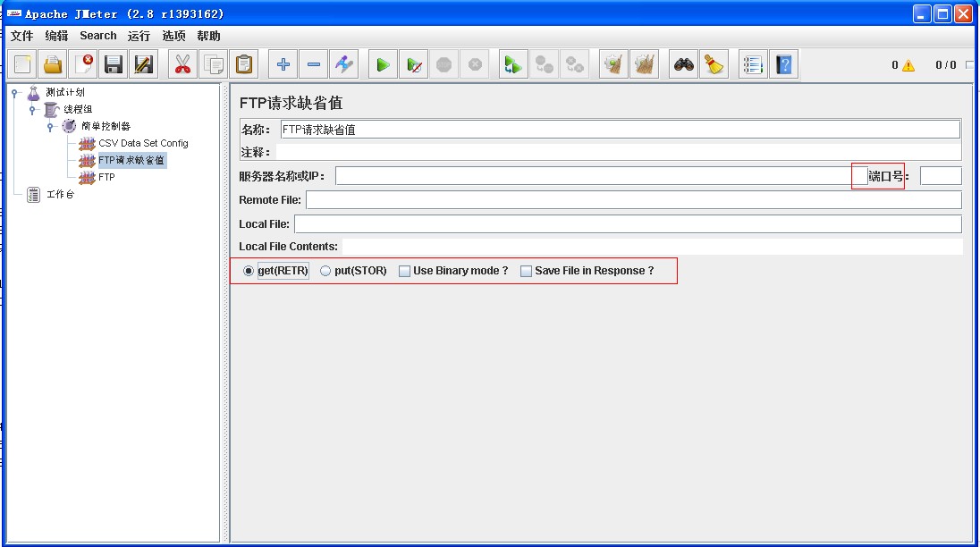Focus the 服务器名称或IP input field
The image size is (980, 547).
point(601,176)
